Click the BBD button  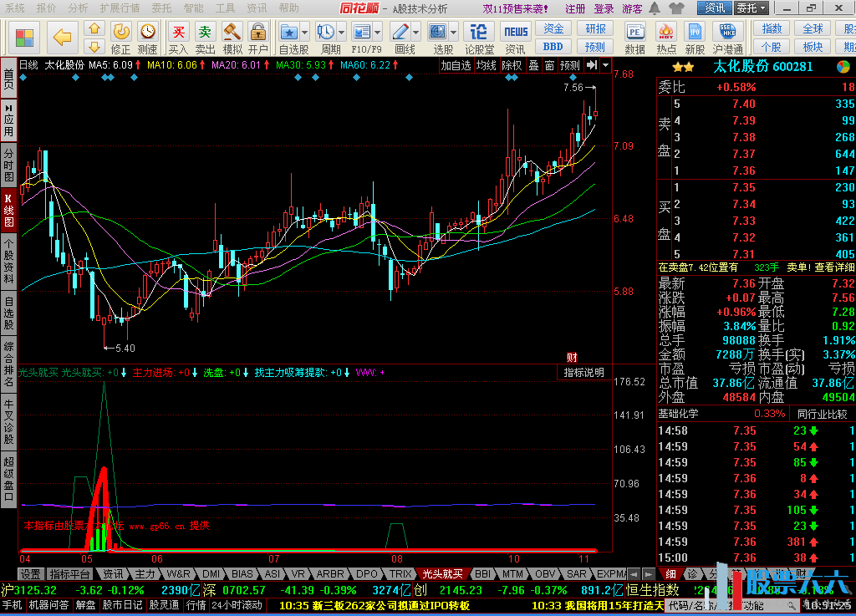(x=553, y=46)
